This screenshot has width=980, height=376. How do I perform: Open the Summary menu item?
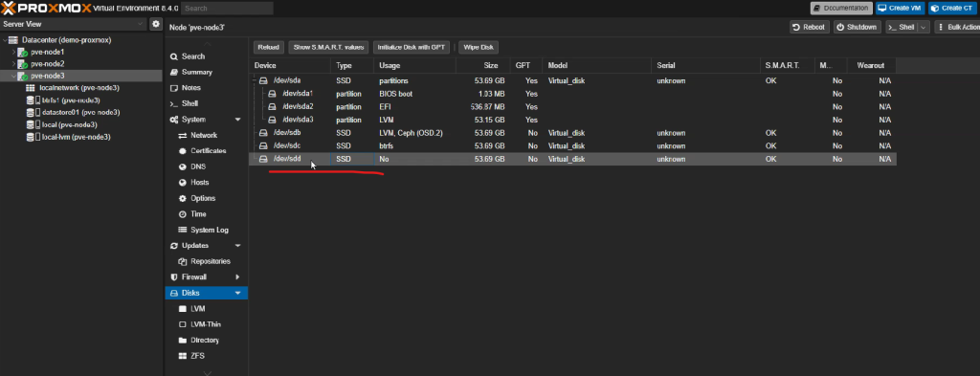pyautogui.click(x=197, y=73)
